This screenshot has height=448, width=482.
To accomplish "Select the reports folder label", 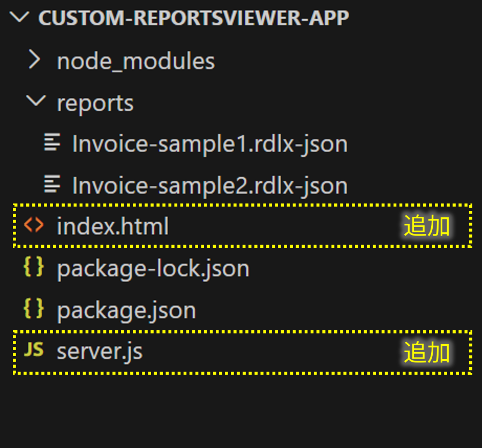I will point(95,103).
